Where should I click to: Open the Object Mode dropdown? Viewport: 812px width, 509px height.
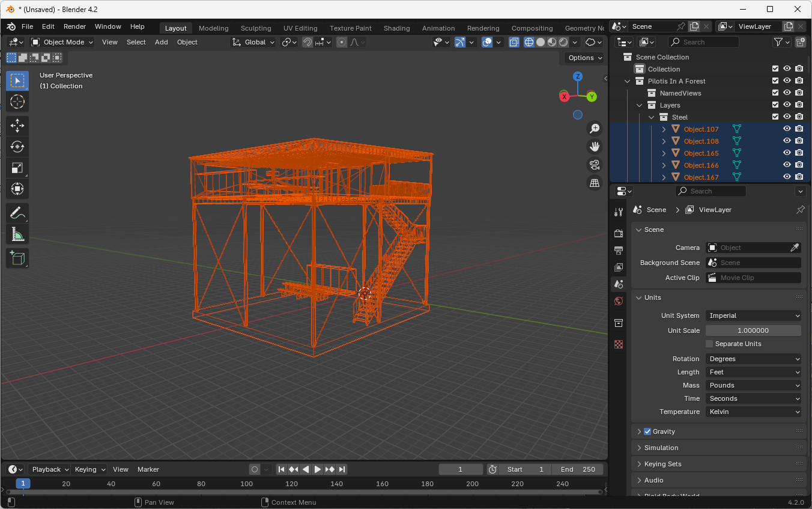click(x=62, y=42)
